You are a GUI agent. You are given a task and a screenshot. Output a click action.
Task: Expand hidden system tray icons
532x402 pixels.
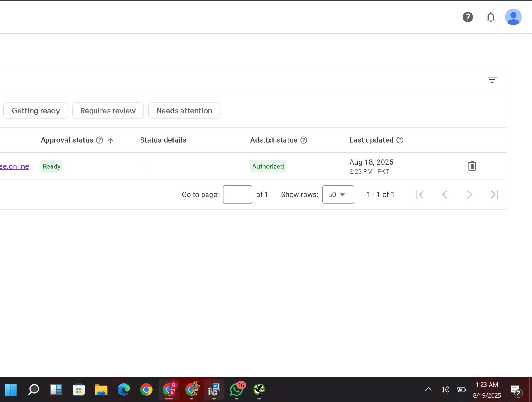tap(428, 389)
